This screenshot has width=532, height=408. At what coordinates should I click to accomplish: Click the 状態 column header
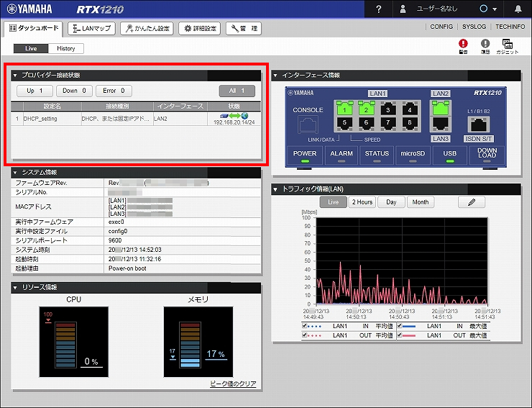click(x=234, y=106)
